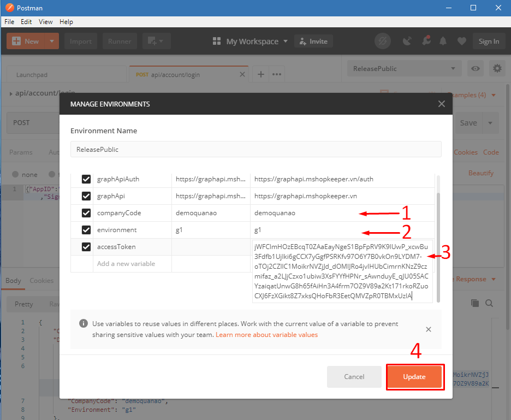Screen dimensions: 511x420
Task: Click the sync offline icon
Action: [382, 41]
